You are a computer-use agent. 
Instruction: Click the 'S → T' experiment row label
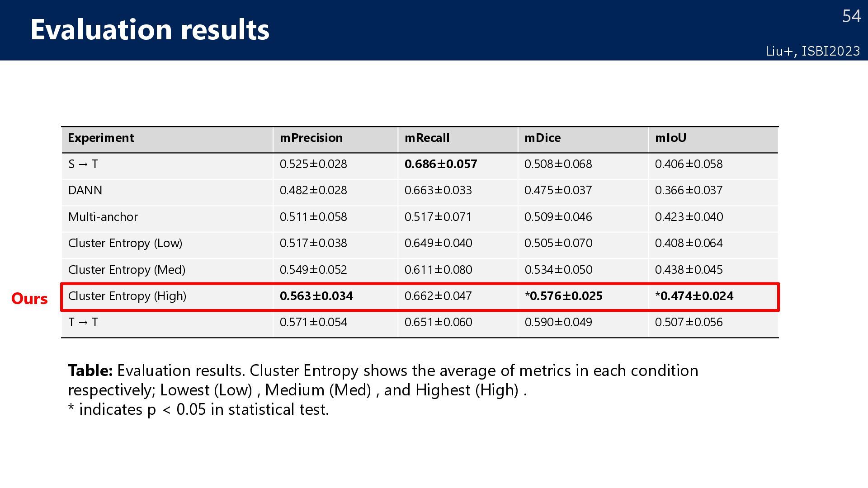(83, 164)
